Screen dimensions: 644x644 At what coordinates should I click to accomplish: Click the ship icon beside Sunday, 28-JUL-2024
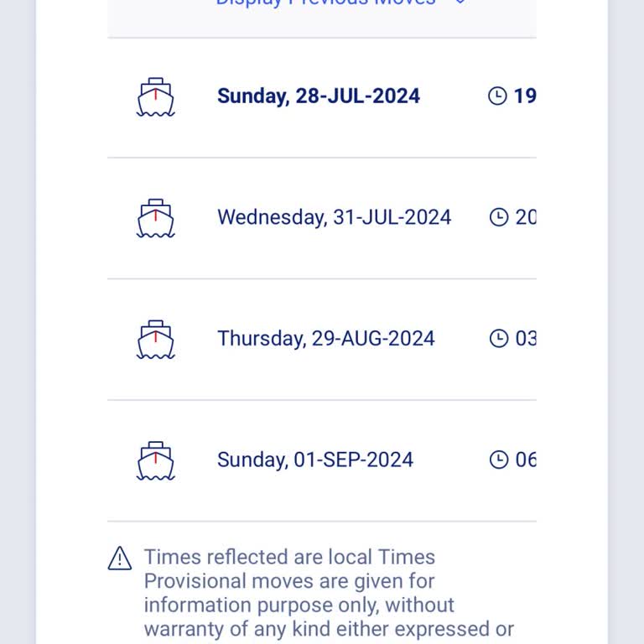pyautogui.click(x=155, y=97)
